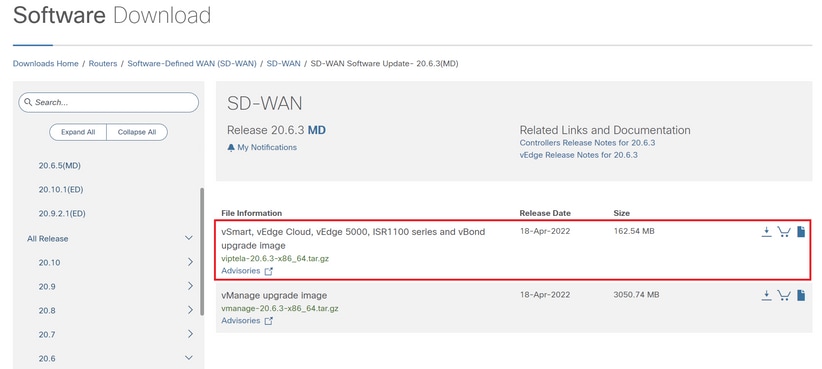Collapse the 20.6 release folder

pyautogui.click(x=189, y=359)
